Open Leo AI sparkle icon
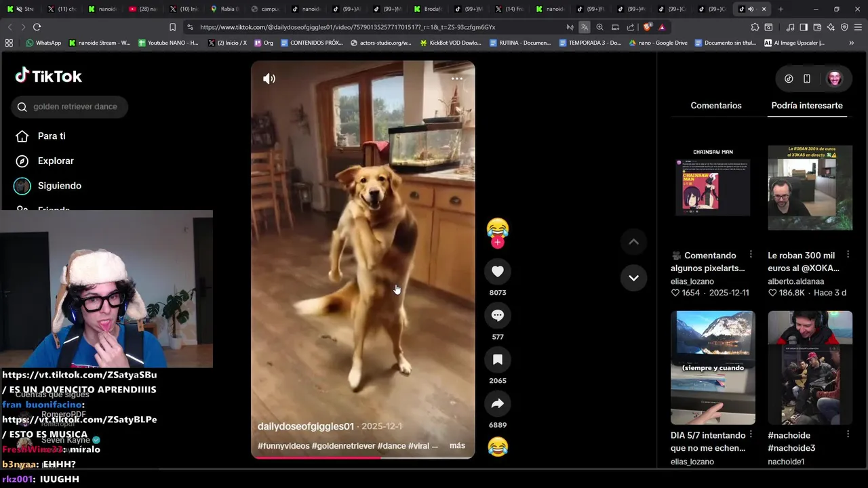 click(x=831, y=27)
